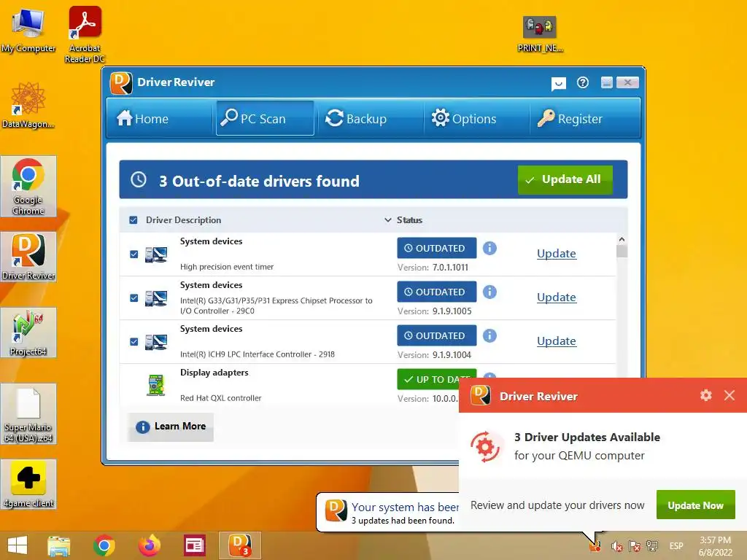This screenshot has width=747, height=560.
Task: Click Driver Description column header
Action: coord(183,220)
